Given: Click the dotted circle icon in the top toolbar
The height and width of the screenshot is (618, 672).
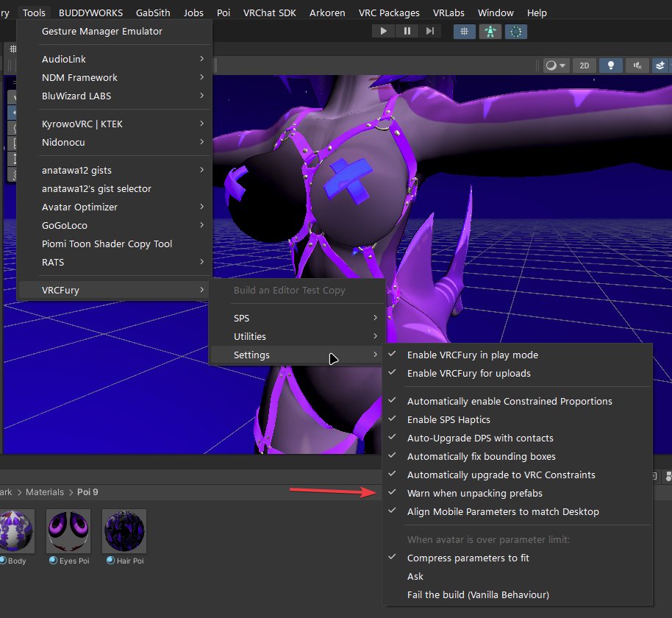Looking at the screenshot, I should [x=516, y=32].
